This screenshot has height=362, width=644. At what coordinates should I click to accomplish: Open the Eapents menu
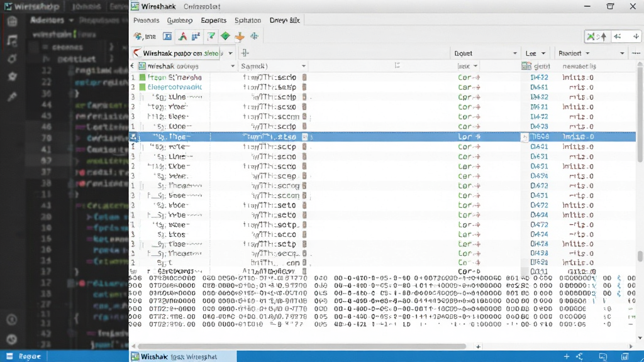pyautogui.click(x=214, y=20)
